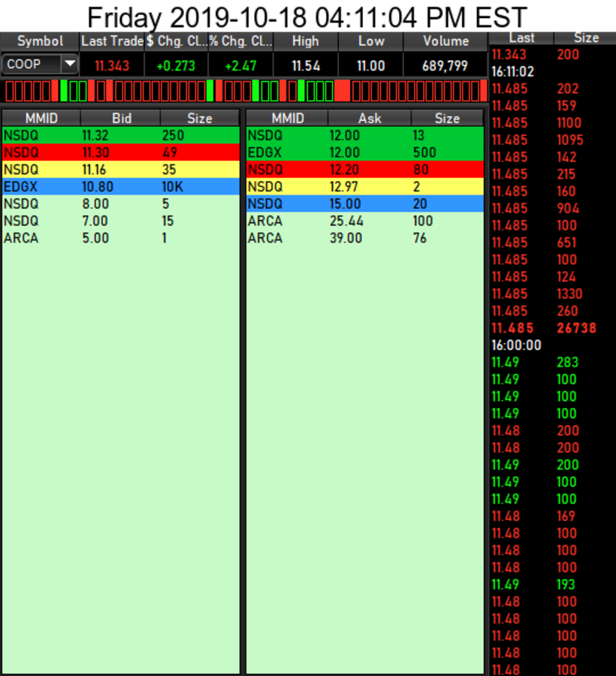
Task: Select the Volume column header
Action: (x=445, y=41)
